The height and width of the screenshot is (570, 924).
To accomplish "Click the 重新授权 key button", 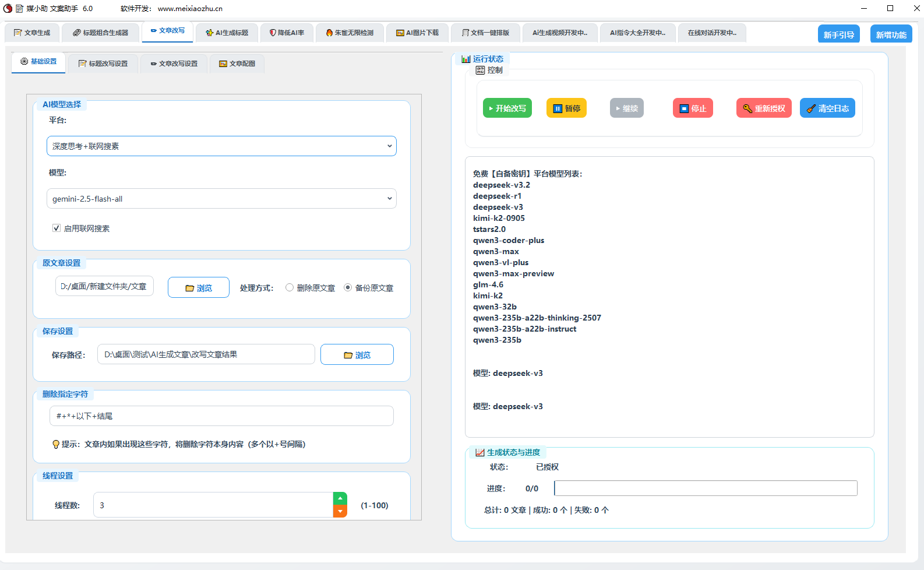I will 764,108.
